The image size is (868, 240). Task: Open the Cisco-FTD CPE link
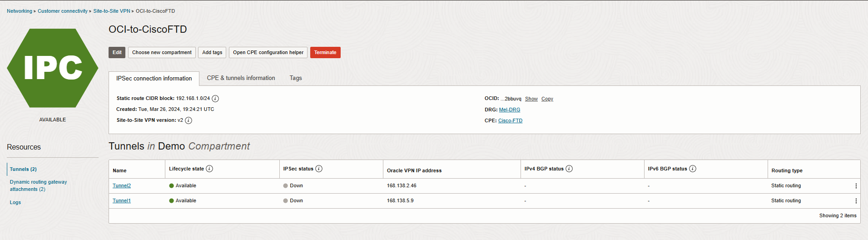(511, 121)
